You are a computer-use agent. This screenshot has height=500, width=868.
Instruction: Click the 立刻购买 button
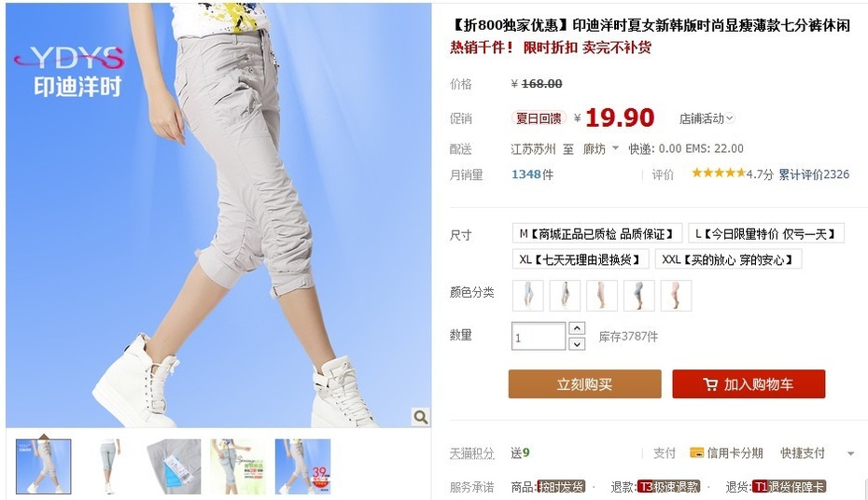coord(584,383)
